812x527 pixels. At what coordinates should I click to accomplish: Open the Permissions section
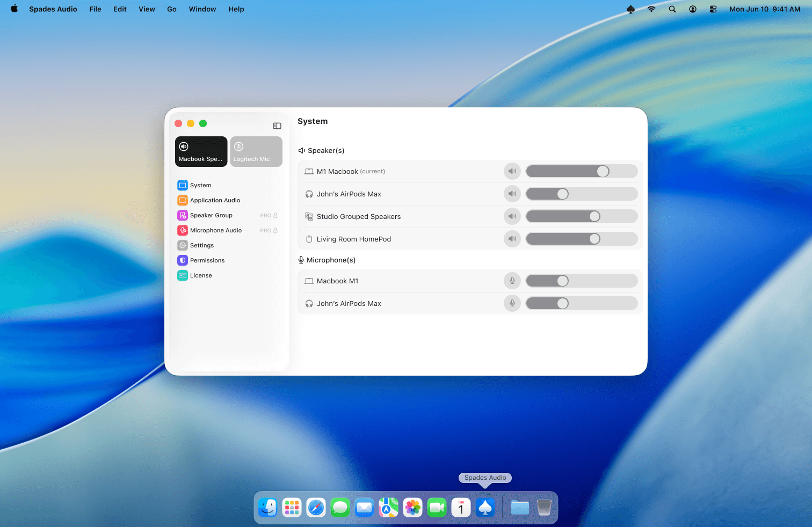coord(207,260)
